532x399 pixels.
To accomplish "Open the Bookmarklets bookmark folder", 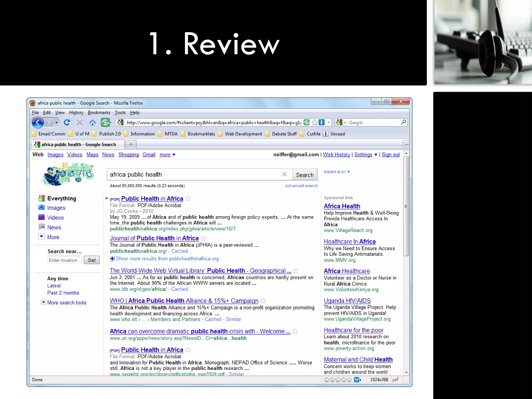I will point(198,134).
